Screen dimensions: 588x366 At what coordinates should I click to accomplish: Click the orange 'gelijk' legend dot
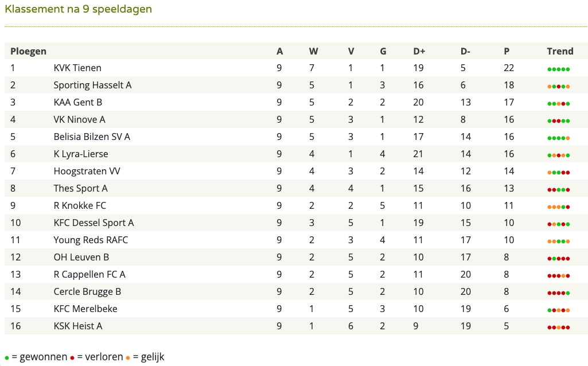coord(128,358)
